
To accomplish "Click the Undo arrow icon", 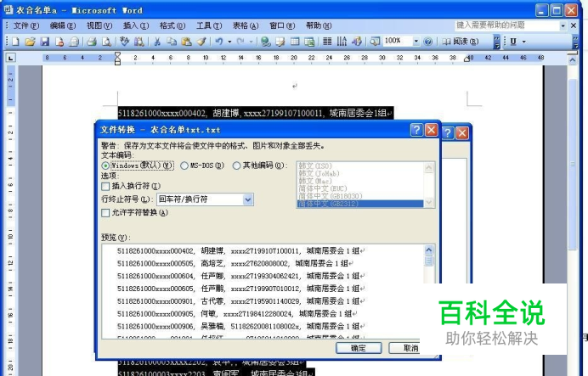I will pos(219,42).
